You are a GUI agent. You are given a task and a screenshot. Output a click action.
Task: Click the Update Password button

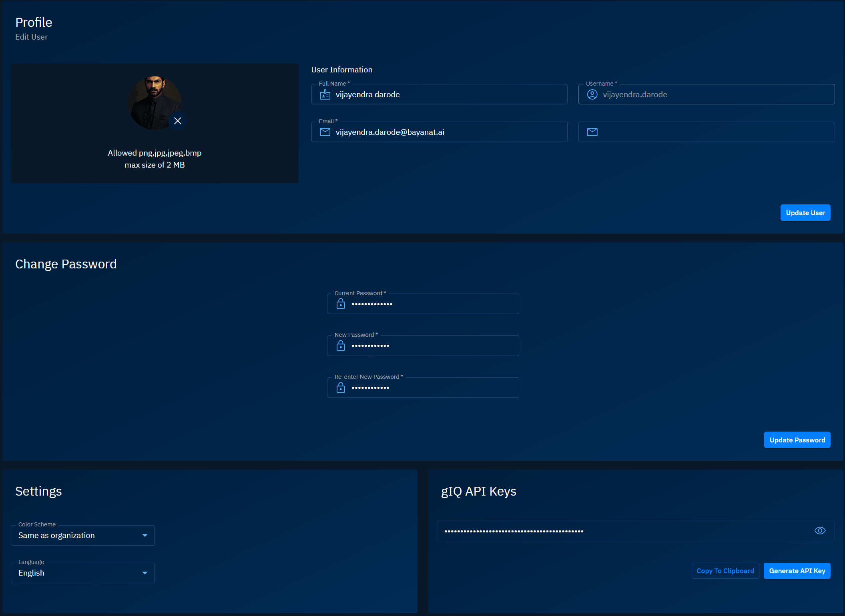click(x=797, y=440)
